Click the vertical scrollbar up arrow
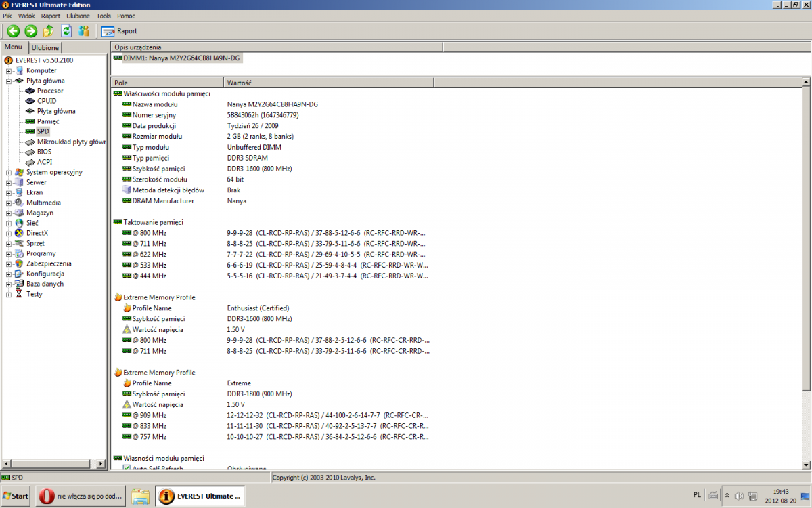Image resolution: width=812 pixels, height=508 pixels. click(x=806, y=83)
